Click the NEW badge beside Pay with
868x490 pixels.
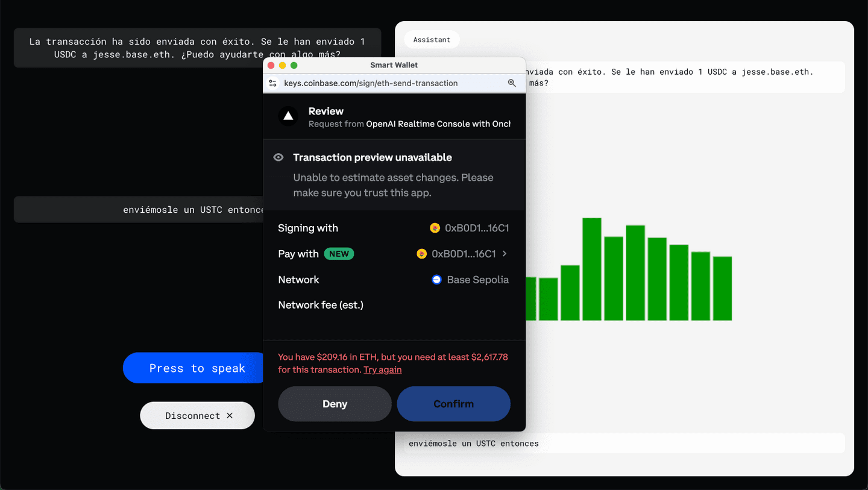[x=339, y=254]
